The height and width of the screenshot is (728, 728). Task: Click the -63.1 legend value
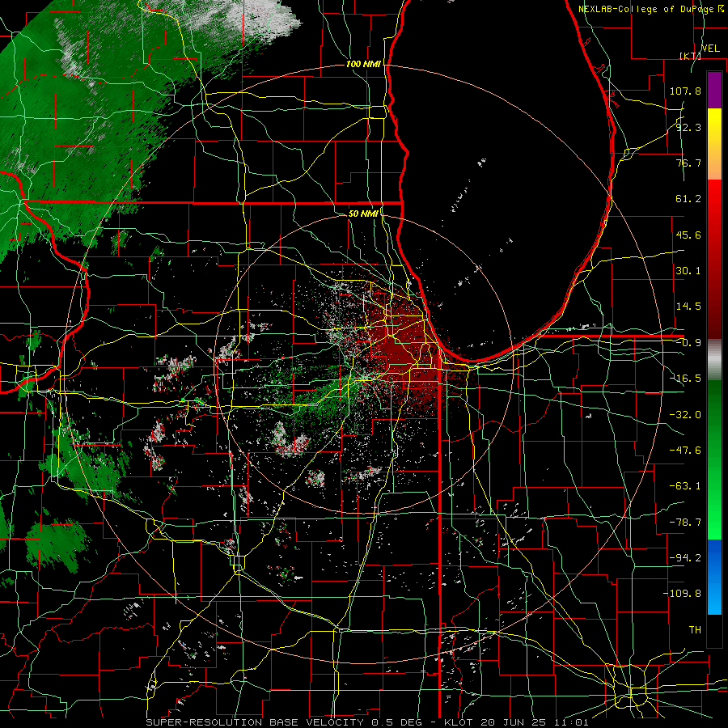click(x=685, y=486)
